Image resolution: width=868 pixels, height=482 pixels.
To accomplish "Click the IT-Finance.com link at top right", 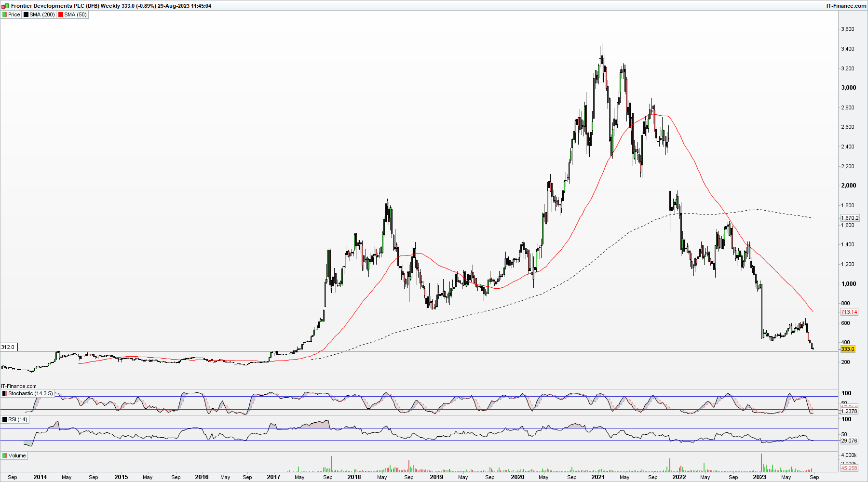I will pyautogui.click(x=846, y=6).
